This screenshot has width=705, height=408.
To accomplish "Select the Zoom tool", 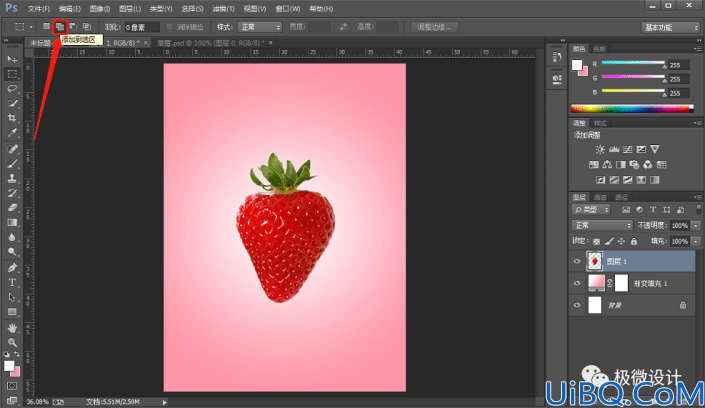I will 12,342.
